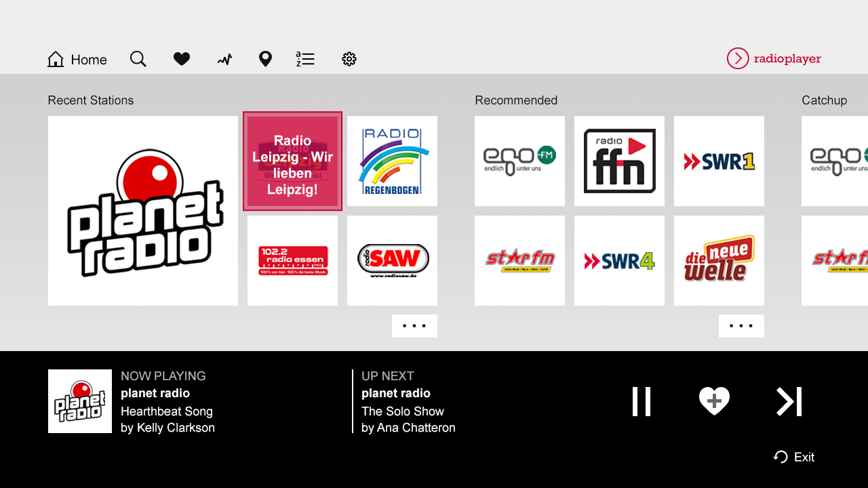Screen dimensions: 868x488
Task: Open the A-Z station list icon
Action: tap(305, 59)
